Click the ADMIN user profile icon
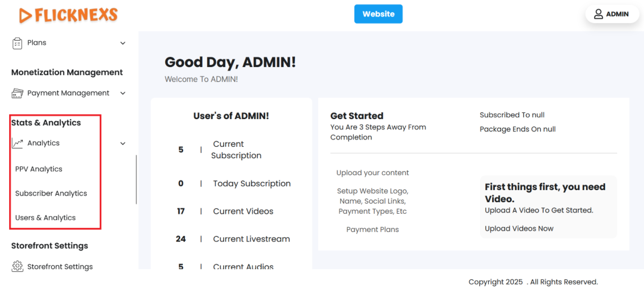 (x=598, y=14)
